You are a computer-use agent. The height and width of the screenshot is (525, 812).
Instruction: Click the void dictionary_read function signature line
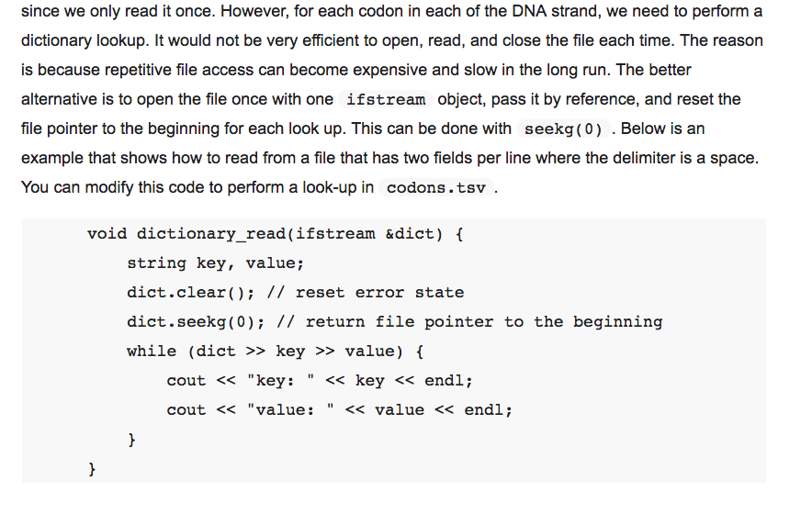[276, 234]
